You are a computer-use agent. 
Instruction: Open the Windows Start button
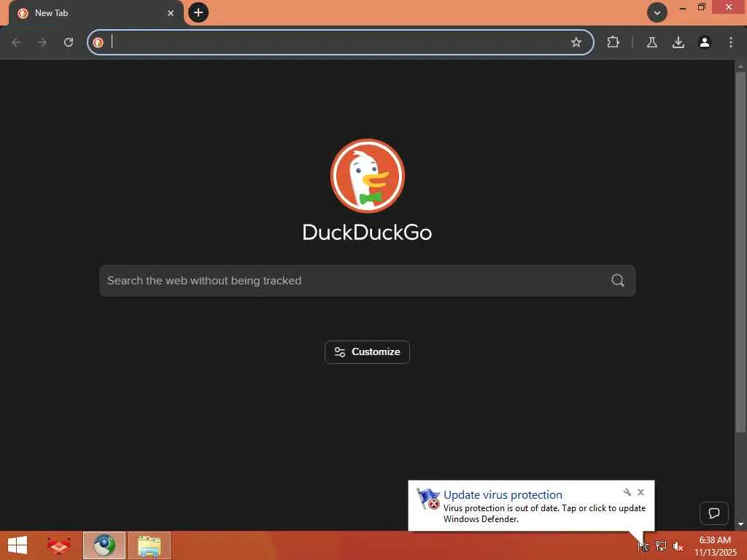[18, 545]
